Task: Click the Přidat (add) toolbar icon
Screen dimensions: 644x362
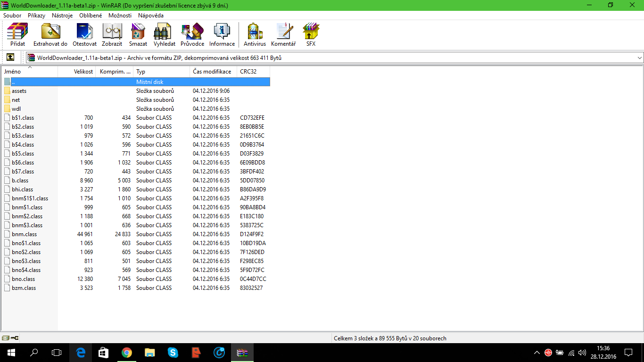Action: click(17, 35)
